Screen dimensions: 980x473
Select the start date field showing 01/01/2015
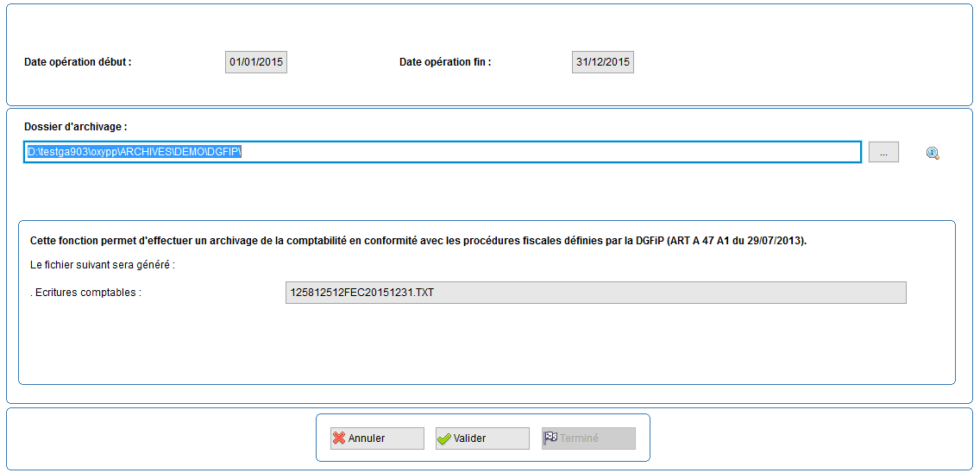click(256, 62)
